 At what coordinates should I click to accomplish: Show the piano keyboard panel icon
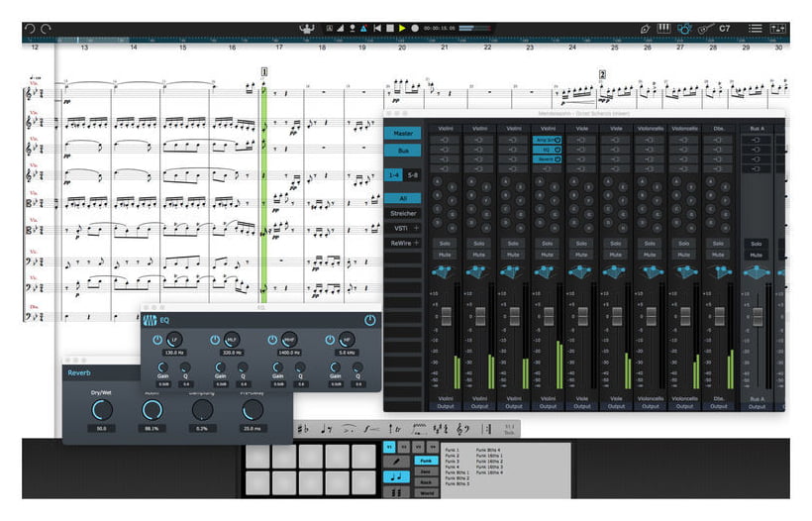pyautogui.click(x=663, y=29)
